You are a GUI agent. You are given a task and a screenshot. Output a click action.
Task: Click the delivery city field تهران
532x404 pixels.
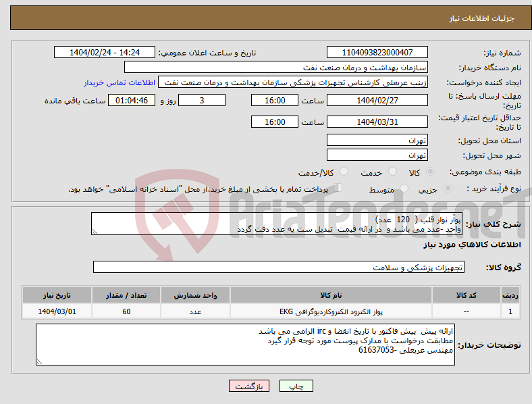click(377, 155)
